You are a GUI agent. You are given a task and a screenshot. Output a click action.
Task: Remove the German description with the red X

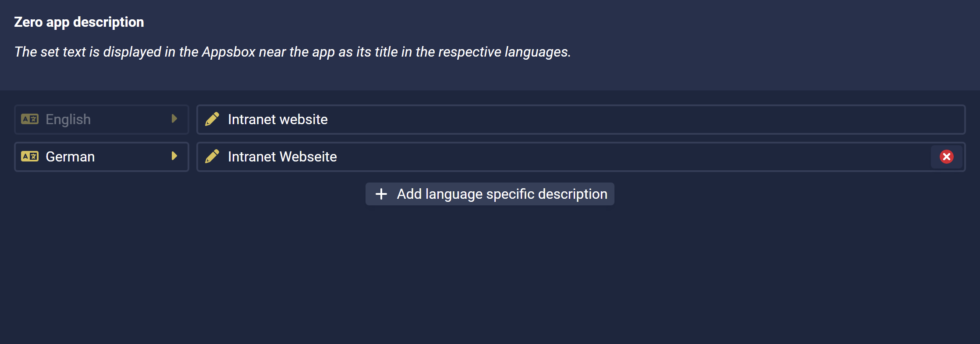click(x=947, y=157)
